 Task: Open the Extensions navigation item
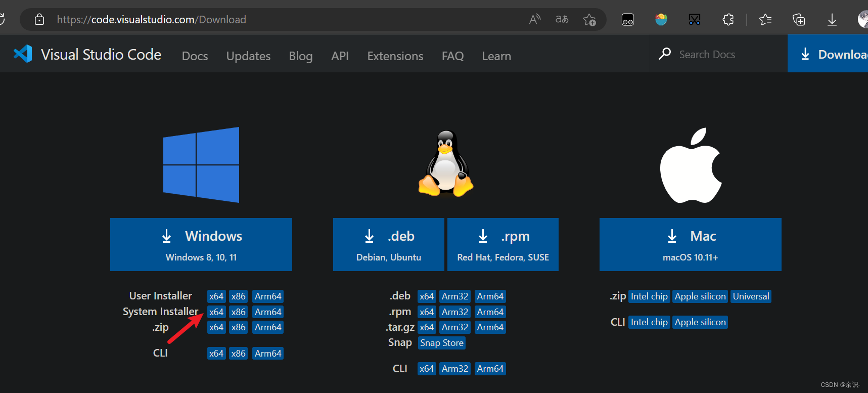pyautogui.click(x=395, y=56)
